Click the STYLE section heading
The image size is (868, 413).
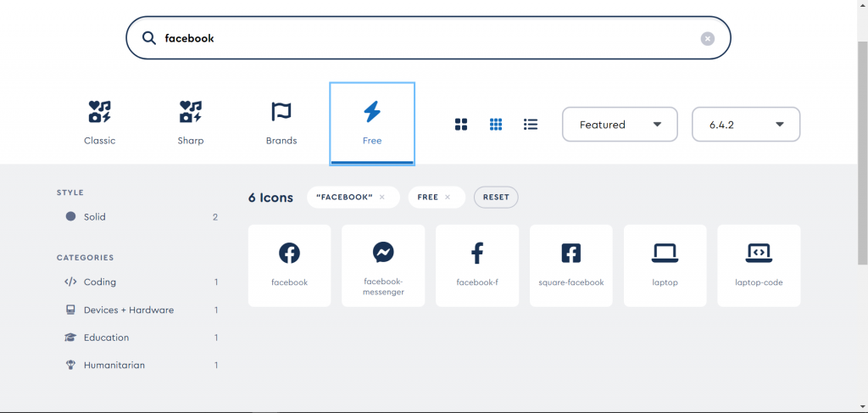pos(70,193)
